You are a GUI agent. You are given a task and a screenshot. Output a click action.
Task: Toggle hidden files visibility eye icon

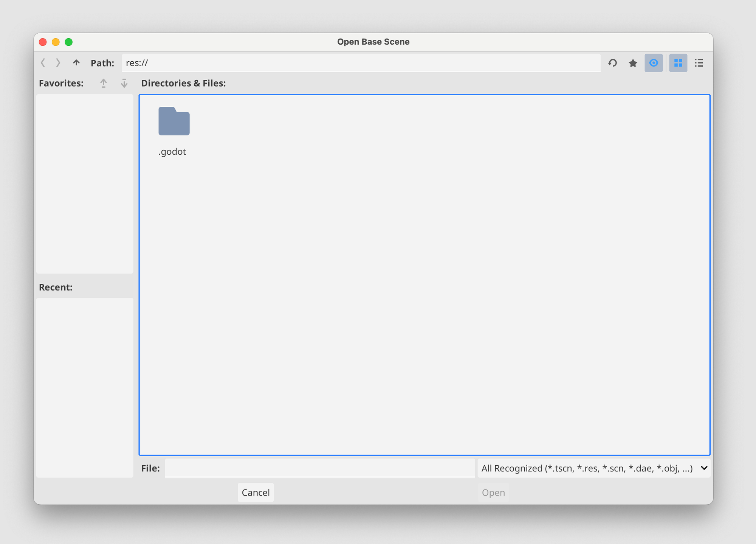coord(654,63)
